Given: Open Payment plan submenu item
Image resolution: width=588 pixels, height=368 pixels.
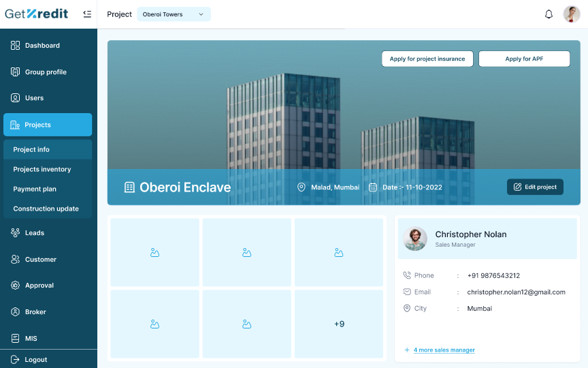Looking at the screenshot, I should coord(48,189).
